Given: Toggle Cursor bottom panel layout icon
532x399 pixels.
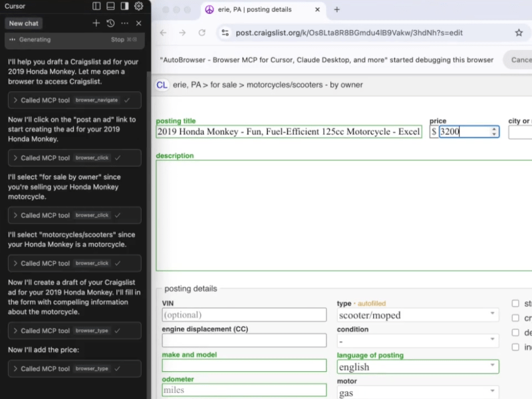Looking at the screenshot, I should point(110,6).
